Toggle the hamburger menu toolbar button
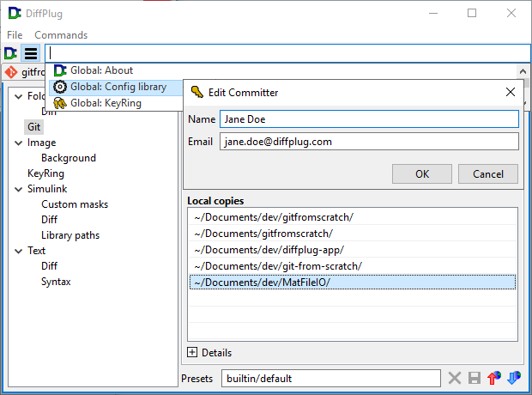This screenshot has width=532, height=395. click(x=31, y=53)
